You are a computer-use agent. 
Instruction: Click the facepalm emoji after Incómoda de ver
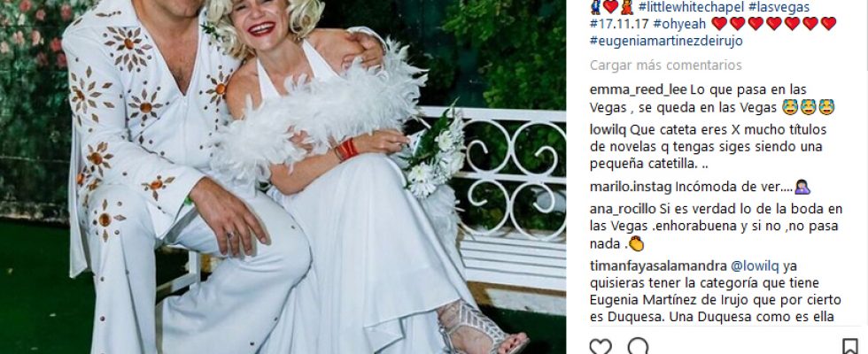pos(802,188)
